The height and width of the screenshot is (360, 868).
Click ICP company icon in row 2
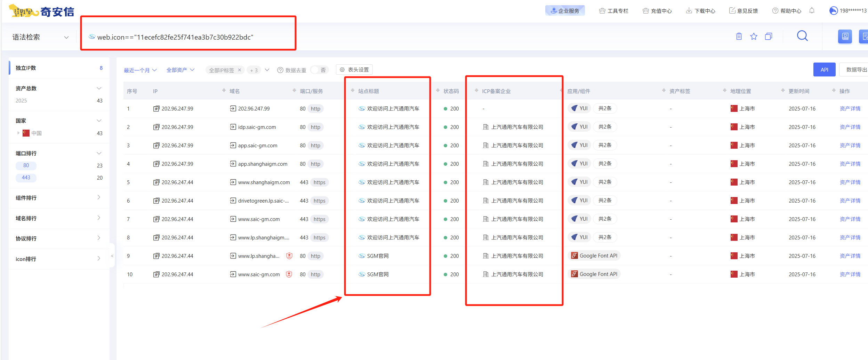pos(486,127)
